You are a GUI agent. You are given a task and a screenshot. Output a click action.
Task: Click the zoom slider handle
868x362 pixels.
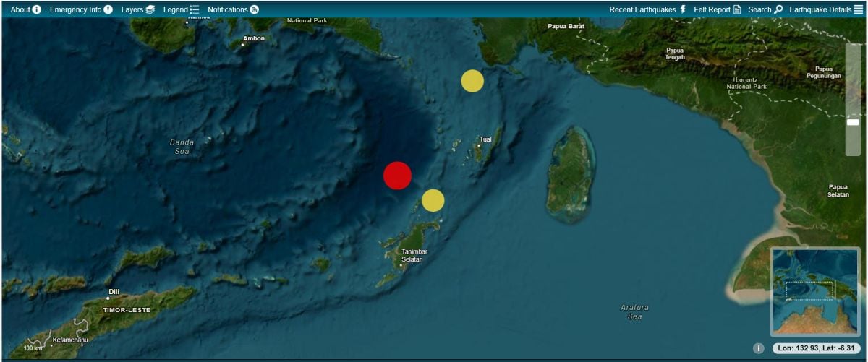point(853,122)
